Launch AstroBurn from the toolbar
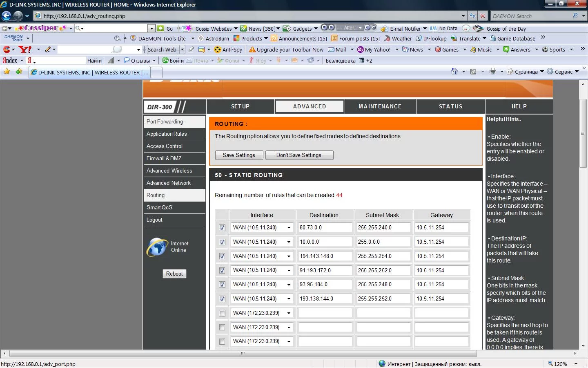This screenshot has height=368, width=588. point(214,38)
